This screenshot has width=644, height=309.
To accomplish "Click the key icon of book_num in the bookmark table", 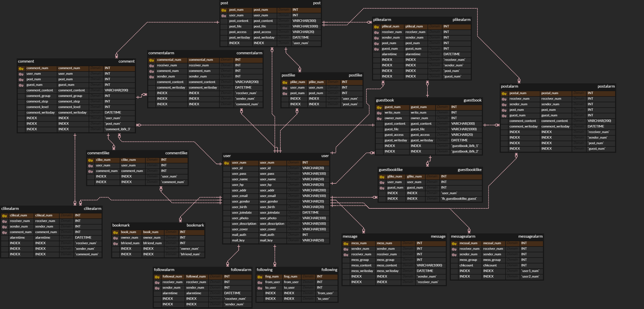I will click(115, 232).
